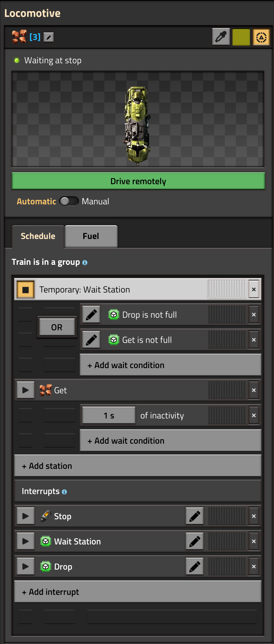Send train to Get station arrow
The height and width of the screenshot is (644, 274).
26,390
